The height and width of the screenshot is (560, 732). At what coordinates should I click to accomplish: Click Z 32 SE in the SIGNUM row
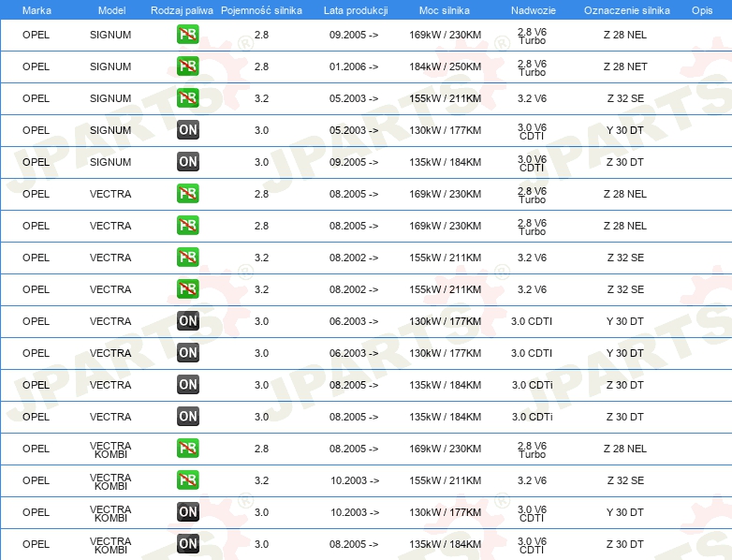point(625,98)
